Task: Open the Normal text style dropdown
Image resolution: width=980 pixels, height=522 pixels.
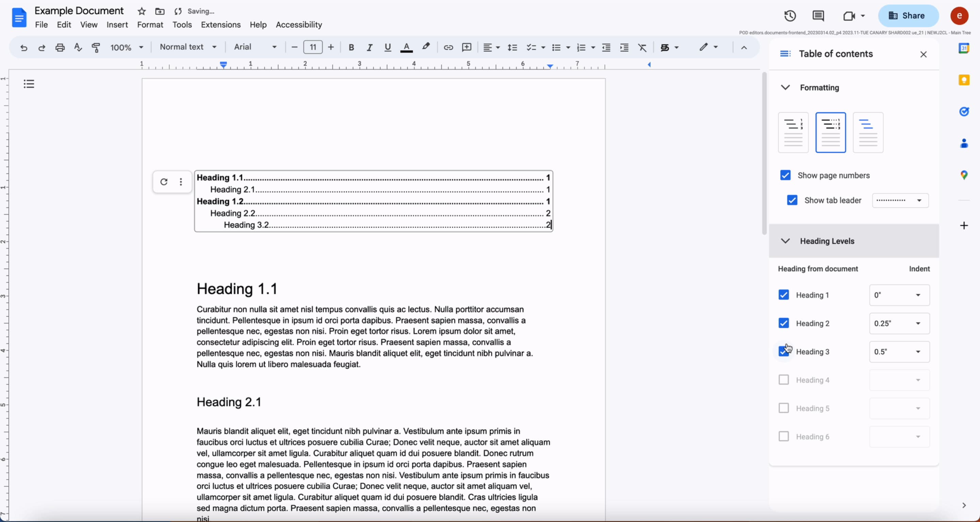Action: coord(188,47)
